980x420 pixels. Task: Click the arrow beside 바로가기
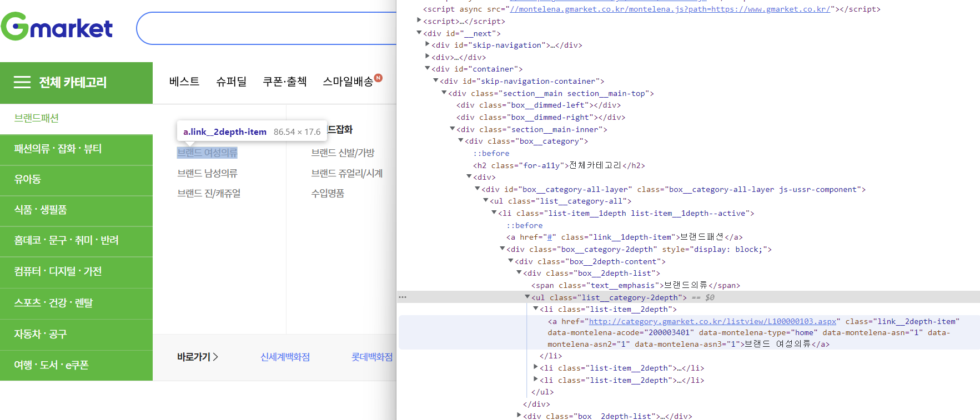(215, 357)
